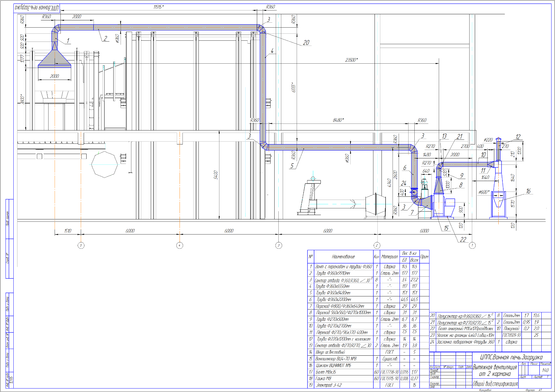Click table entry 'Вентилятор ВЦ4-70 №8'

[336, 359]
